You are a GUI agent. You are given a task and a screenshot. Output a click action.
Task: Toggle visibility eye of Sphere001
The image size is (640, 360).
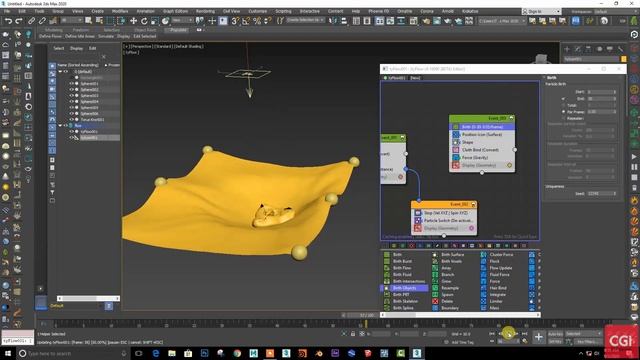71,84
